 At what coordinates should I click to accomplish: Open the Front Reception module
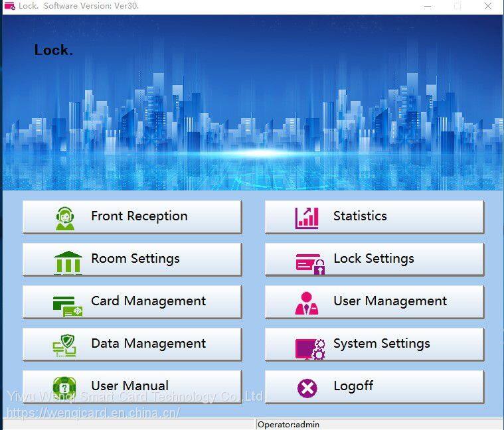tap(139, 216)
